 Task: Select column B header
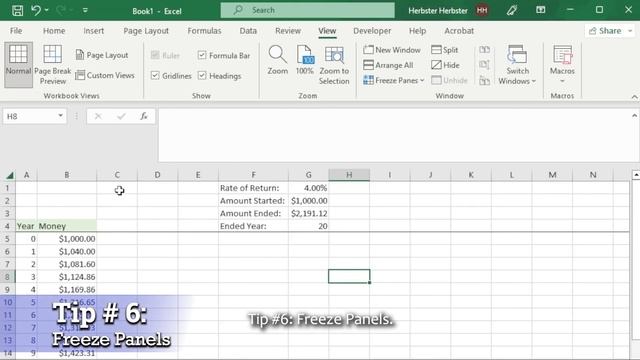click(x=67, y=175)
